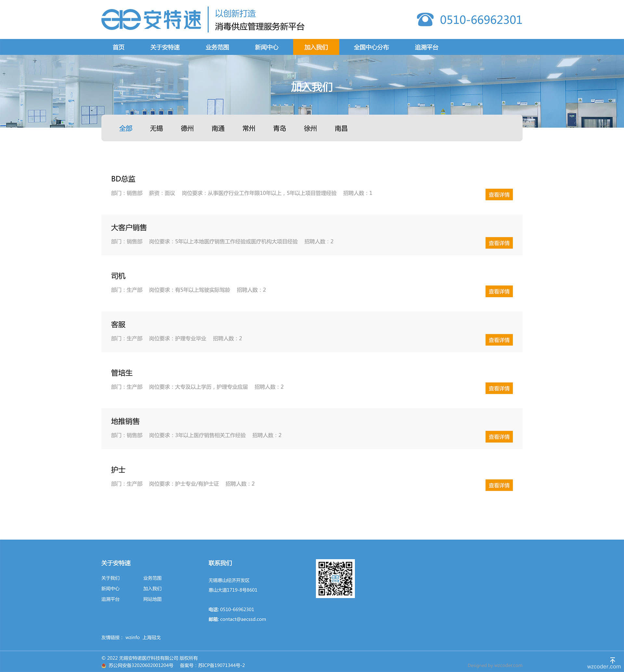This screenshot has width=624, height=672.
Task: Switch to the 南昌 city filter tab
Action: [341, 128]
